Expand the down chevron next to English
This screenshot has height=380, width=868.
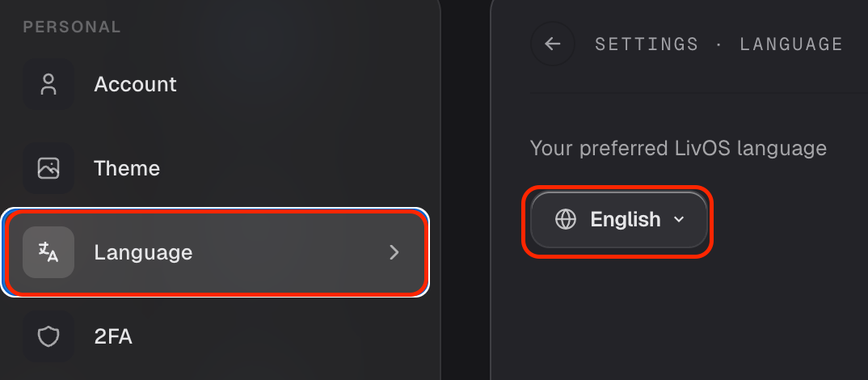coord(679,219)
